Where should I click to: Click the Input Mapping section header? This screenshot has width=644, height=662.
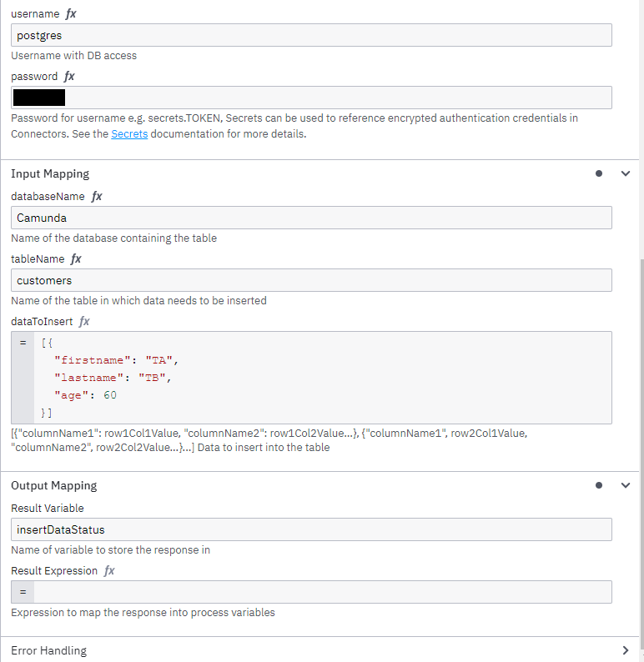pyautogui.click(x=50, y=174)
